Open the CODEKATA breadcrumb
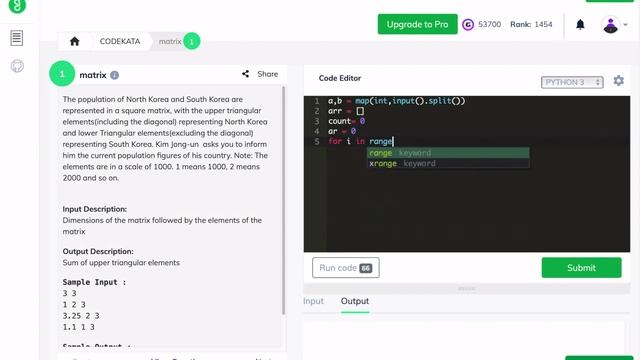Viewport: 640px width, 360px height. (120, 41)
